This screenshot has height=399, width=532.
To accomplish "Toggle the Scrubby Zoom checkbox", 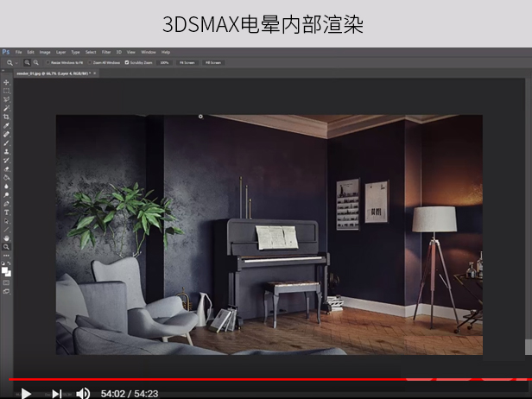I will click(x=127, y=63).
